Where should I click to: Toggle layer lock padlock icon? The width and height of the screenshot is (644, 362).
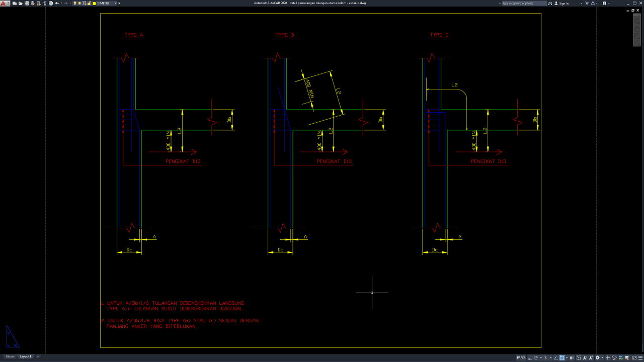click(89, 3)
